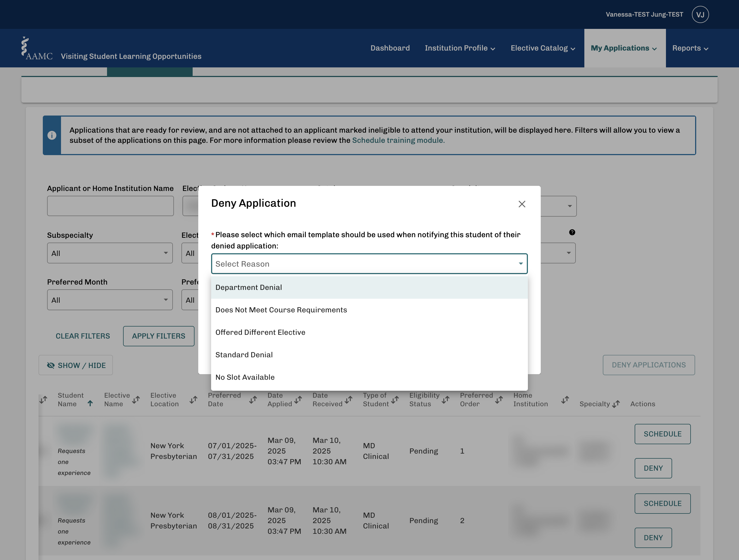Viewport: 739px width, 560px height.
Task: Sort by Elective Location column
Action: (x=193, y=399)
